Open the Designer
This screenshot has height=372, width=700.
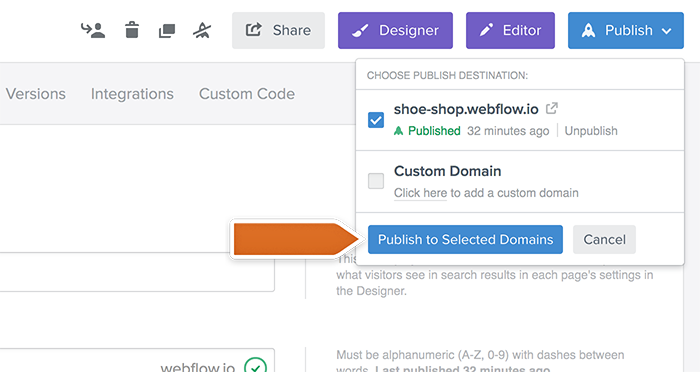395,30
